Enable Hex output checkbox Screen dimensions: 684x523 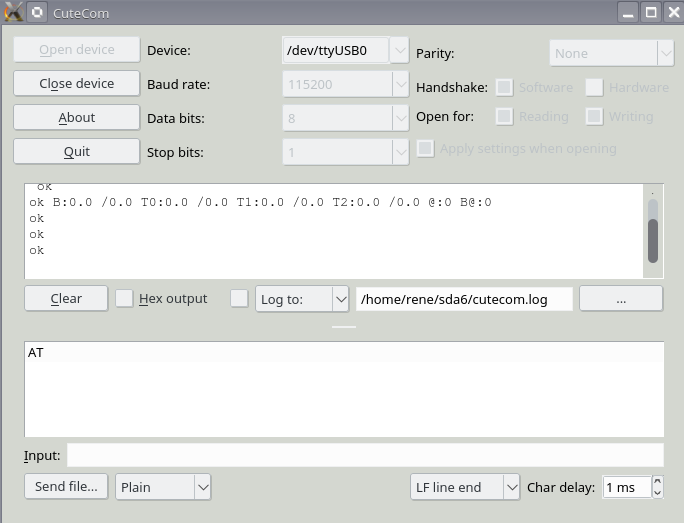click(124, 298)
